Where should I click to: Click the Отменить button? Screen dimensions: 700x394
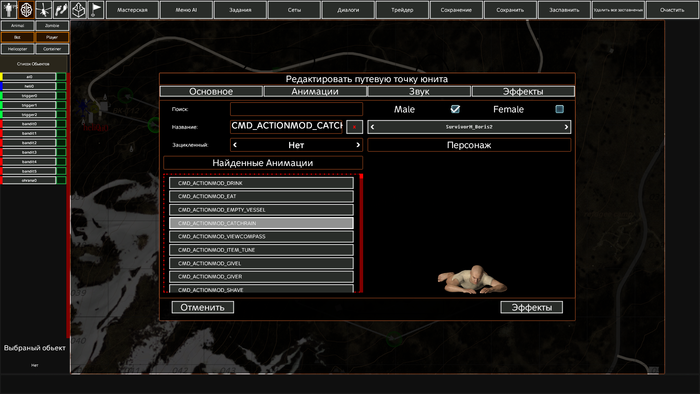203,307
